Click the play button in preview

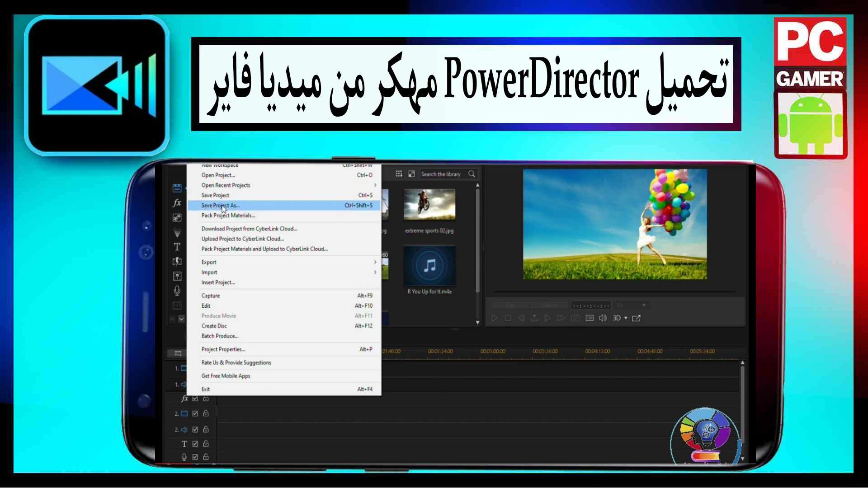[495, 318]
